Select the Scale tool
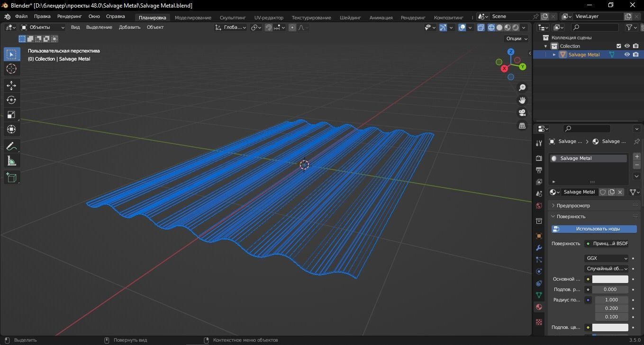Viewport: 644px width, 345px height. pyautogui.click(x=11, y=115)
